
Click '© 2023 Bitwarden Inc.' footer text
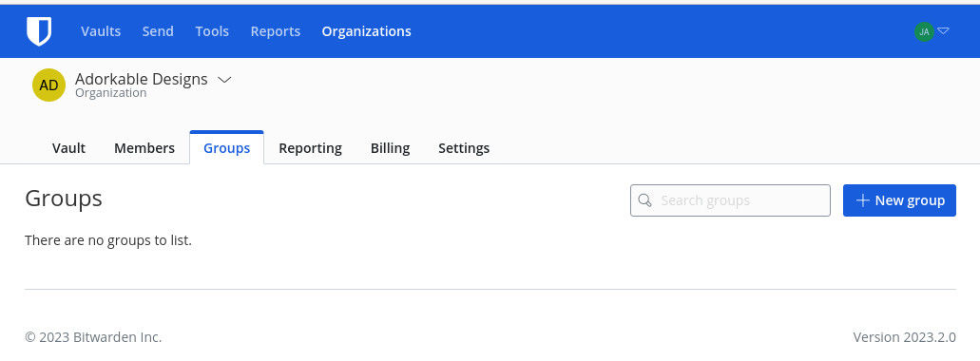coord(93,337)
